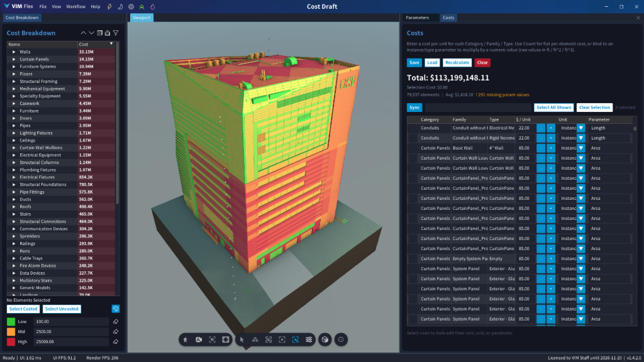Viewport: 644px width, 362px height.
Task: Click the blue color-mode icon beside Select Uncosted
Action: pos(116,309)
